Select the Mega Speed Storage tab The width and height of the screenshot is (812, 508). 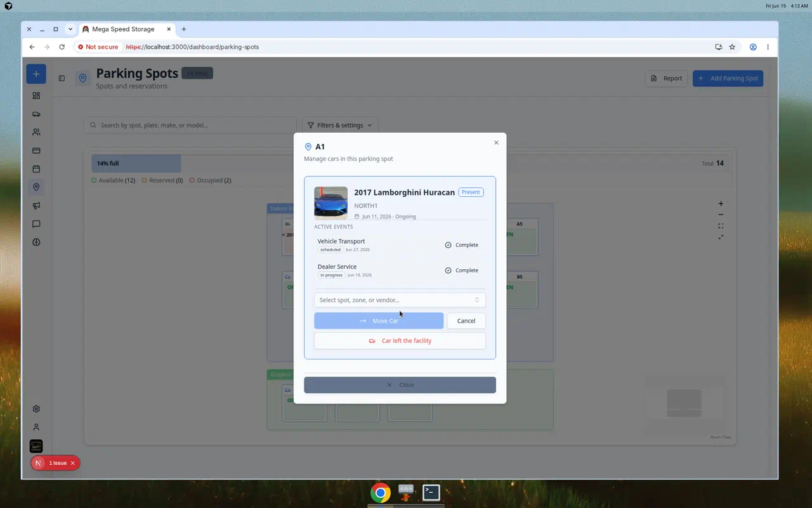[127, 29]
